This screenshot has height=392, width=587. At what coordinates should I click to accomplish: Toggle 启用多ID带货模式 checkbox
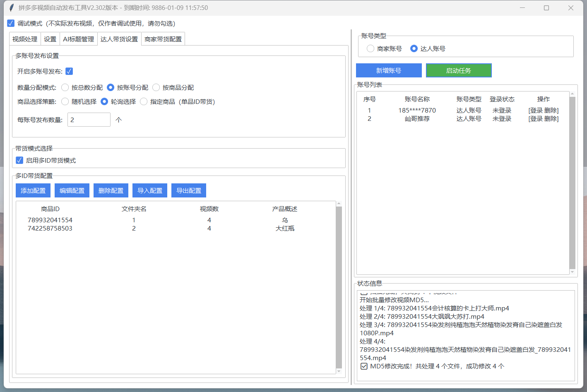(19, 160)
